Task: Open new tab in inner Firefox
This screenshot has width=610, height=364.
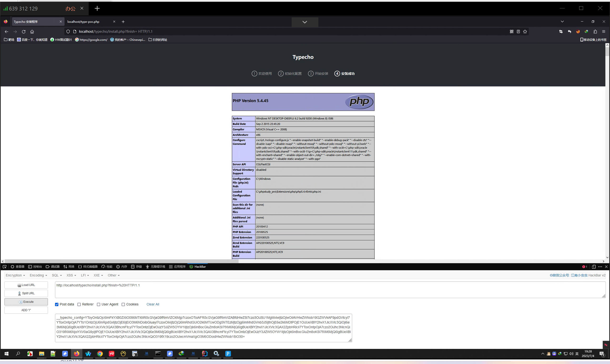Action: pyautogui.click(x=123, y=22)
